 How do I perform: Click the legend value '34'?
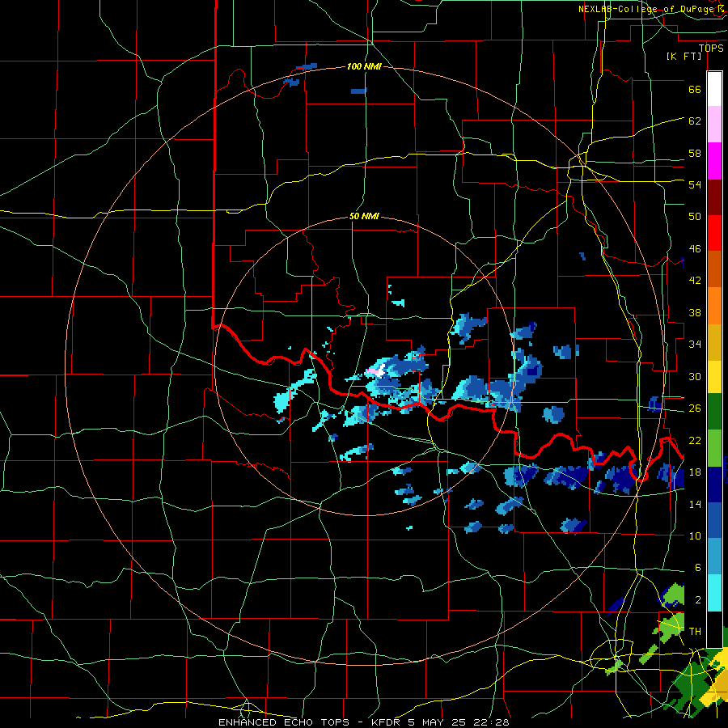[x=695, y=344]
